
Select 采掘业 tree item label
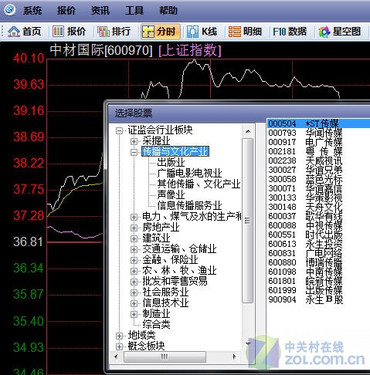click(x=156, y=141)
